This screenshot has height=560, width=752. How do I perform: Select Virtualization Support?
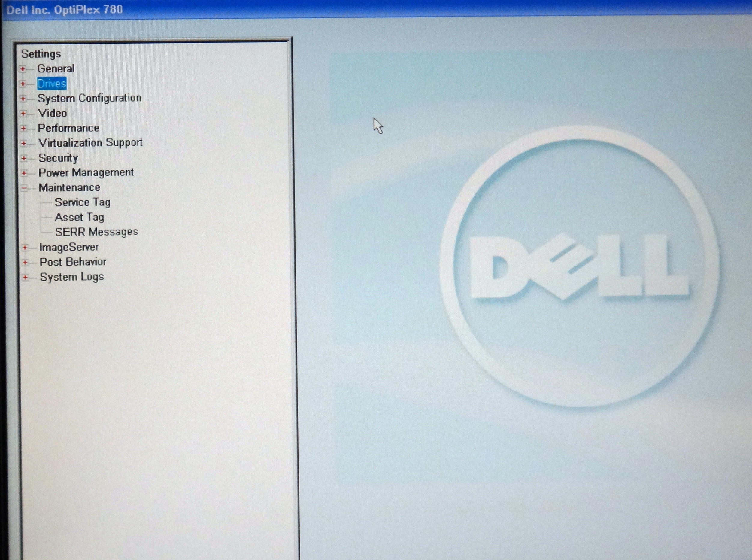(90, 143)
